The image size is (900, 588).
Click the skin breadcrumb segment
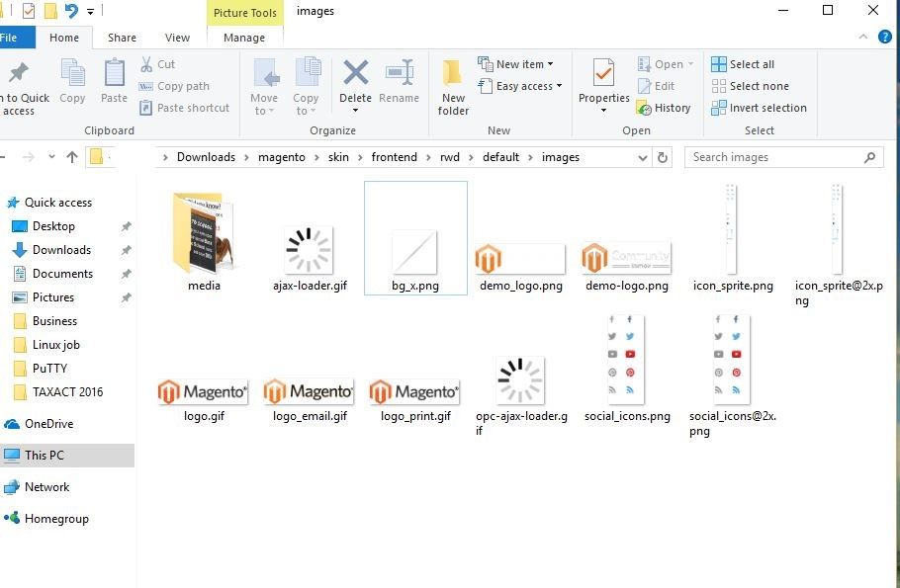(338, 157)
